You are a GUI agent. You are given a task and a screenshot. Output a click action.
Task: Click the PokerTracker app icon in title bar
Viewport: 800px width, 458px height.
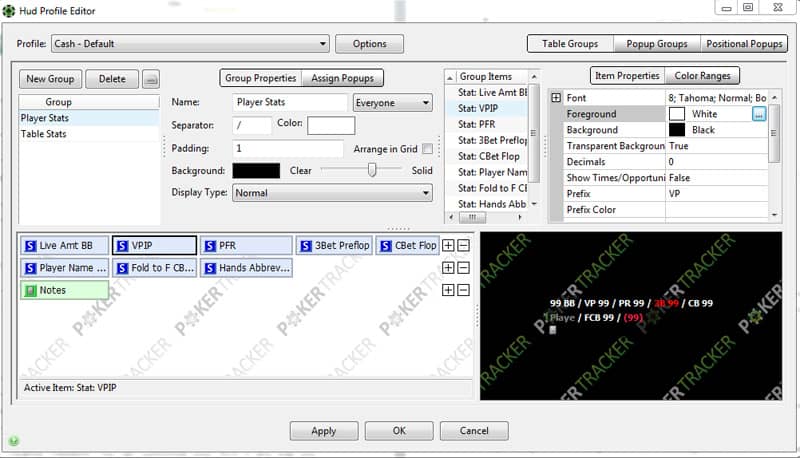[9, 11]
